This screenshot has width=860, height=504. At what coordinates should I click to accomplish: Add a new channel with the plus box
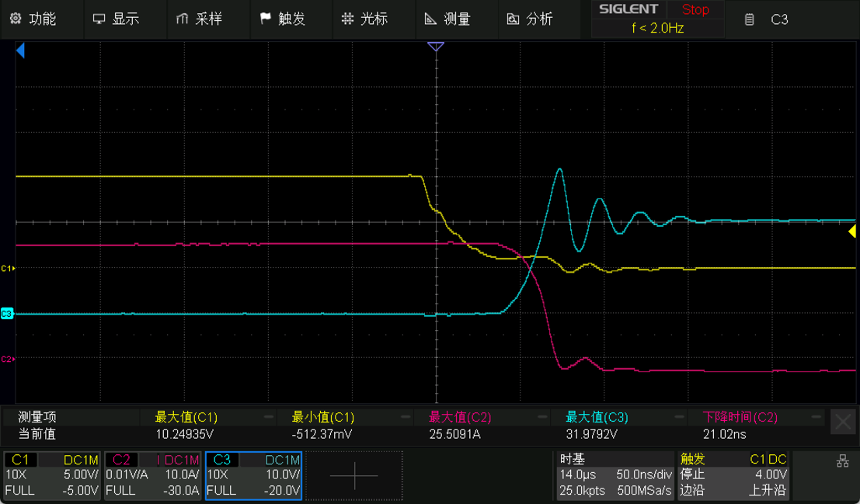pos(354,475)
